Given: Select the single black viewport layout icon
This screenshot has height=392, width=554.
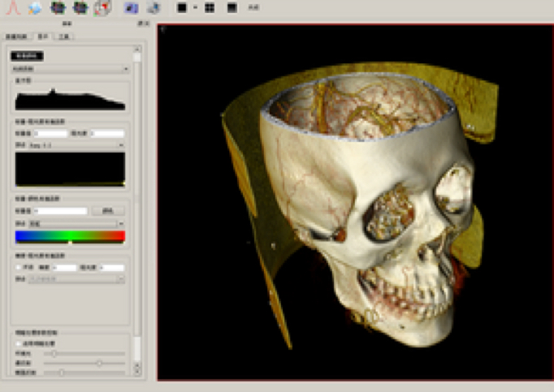Looking at the screenshot, I should coord(182,7).
